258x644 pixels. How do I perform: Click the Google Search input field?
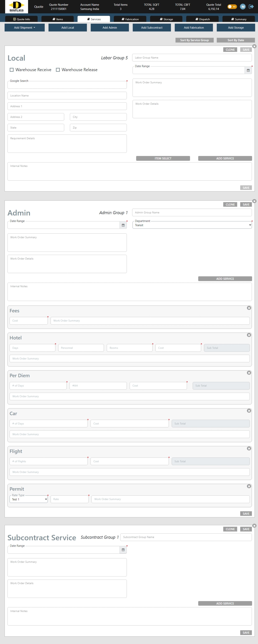click(x=67, y=85)
